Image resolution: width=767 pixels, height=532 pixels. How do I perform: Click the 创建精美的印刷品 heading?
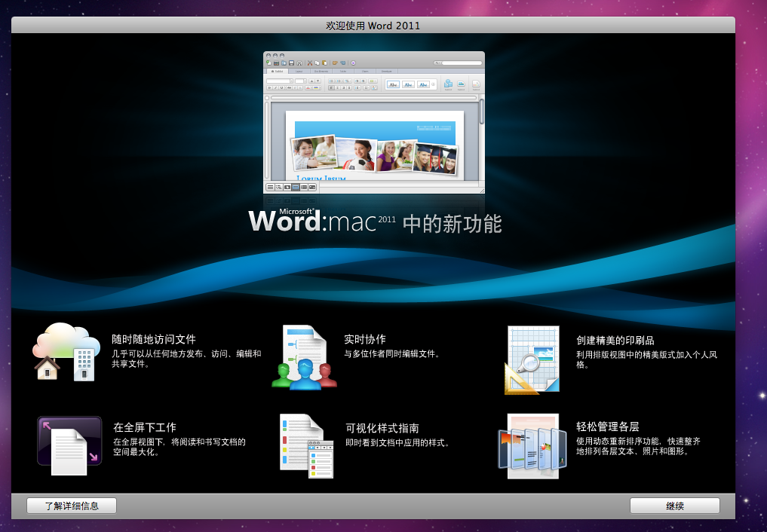(615, 340)
